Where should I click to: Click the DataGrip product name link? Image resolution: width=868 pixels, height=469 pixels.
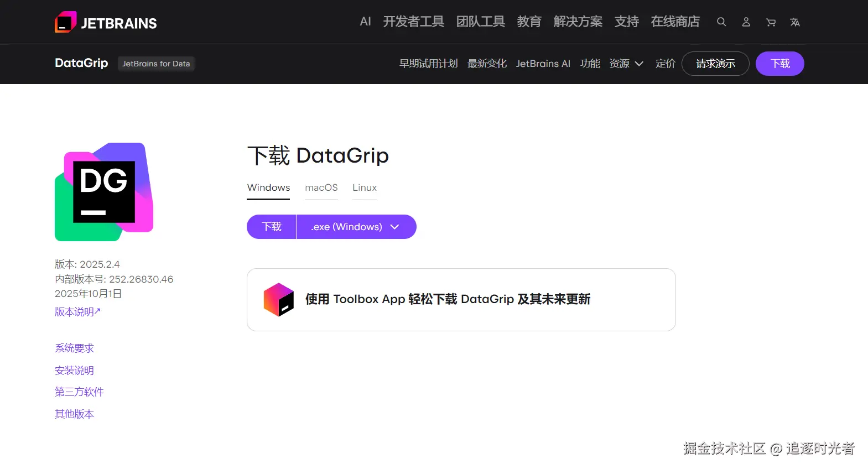pos(81,63)
